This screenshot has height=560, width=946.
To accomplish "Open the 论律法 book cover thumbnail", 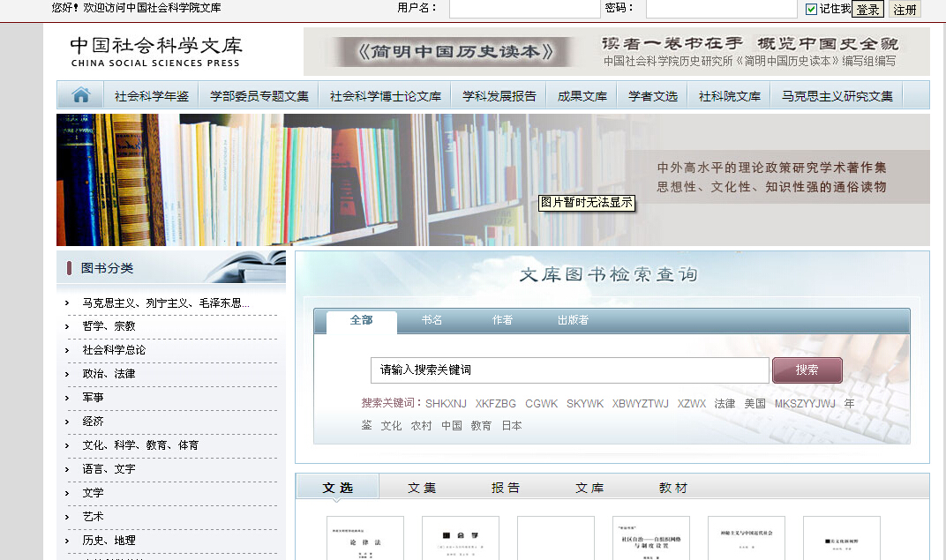I will [x=364, y=538].
